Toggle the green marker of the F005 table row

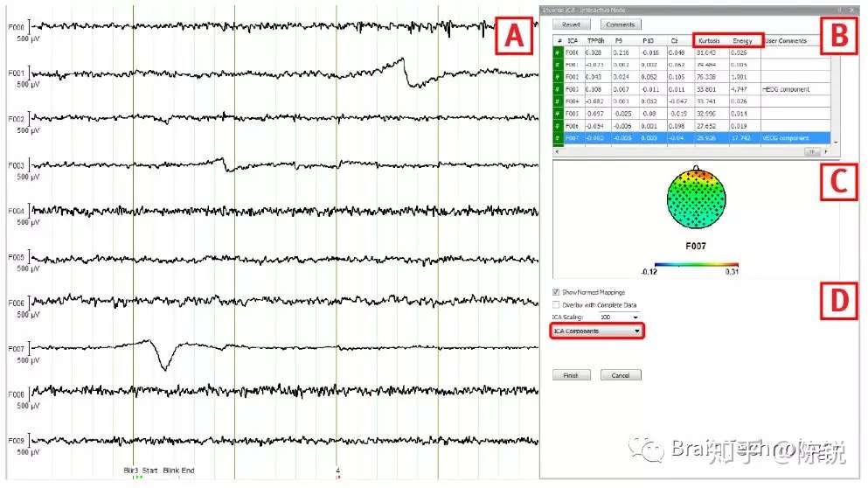[x=558, y=114]
